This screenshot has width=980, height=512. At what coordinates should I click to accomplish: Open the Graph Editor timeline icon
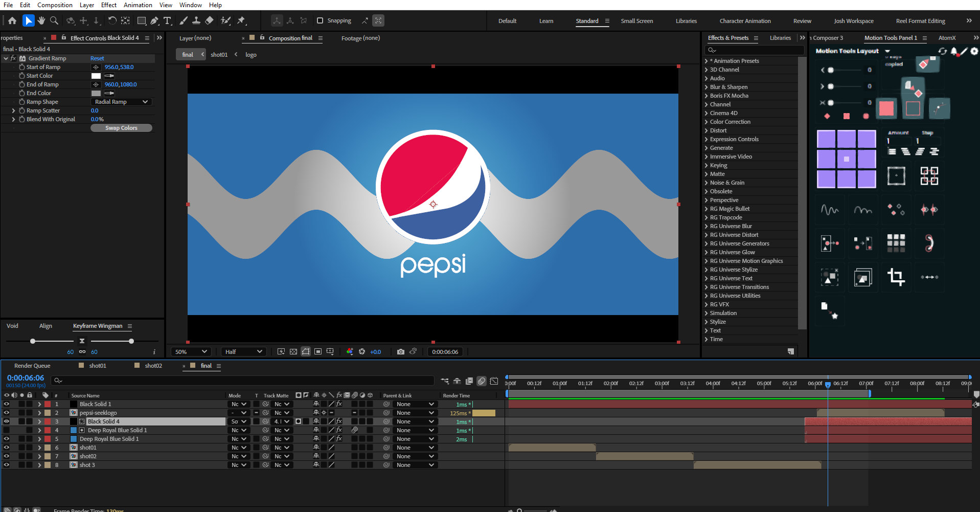494,381
